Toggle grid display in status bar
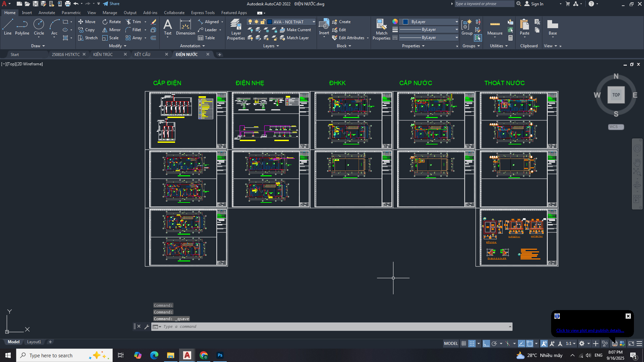644x362 pixels. click(x=464, y=344)
